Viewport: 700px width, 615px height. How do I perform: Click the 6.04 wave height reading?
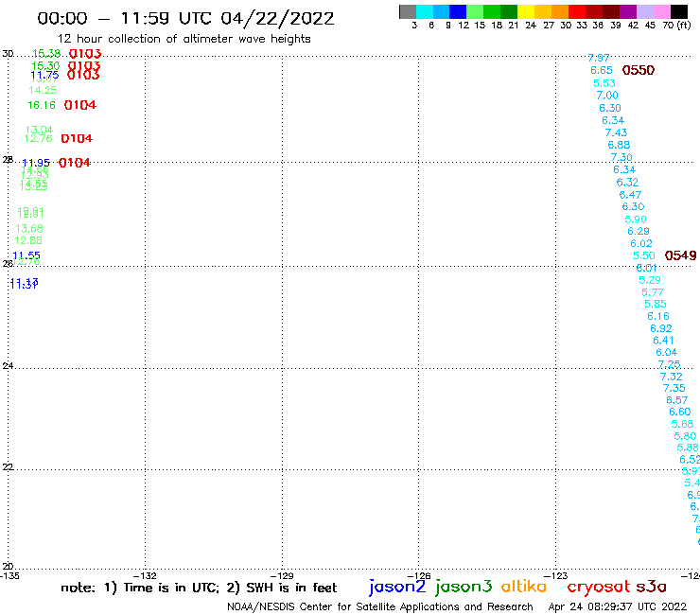[x=666, y=352]
